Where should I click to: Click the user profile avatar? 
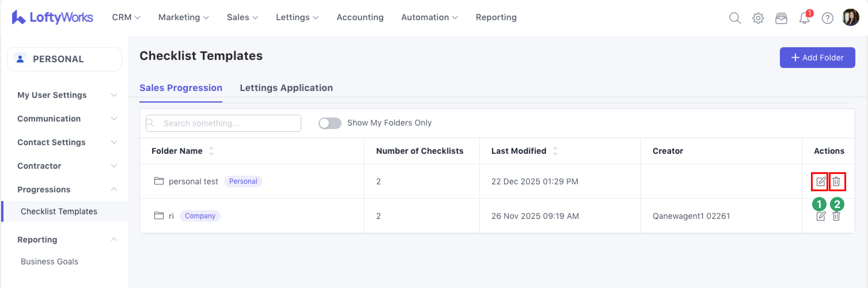pyautogui.click(x=850, y=18)
